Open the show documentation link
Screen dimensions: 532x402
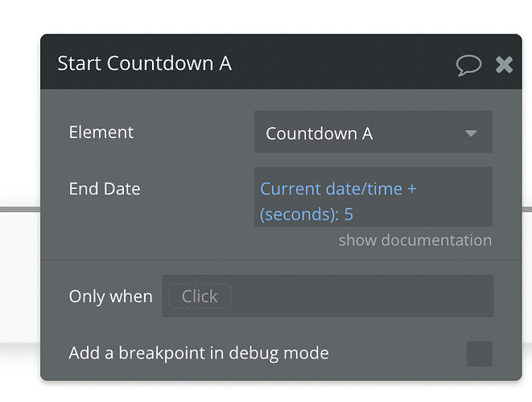coord(414,240)
